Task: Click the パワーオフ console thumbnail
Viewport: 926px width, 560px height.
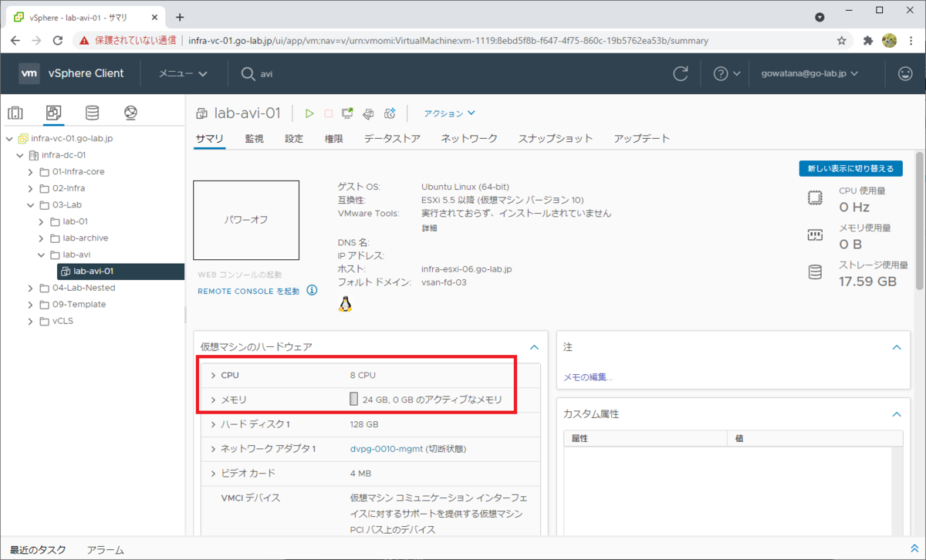Action: (x=246, y=220)
